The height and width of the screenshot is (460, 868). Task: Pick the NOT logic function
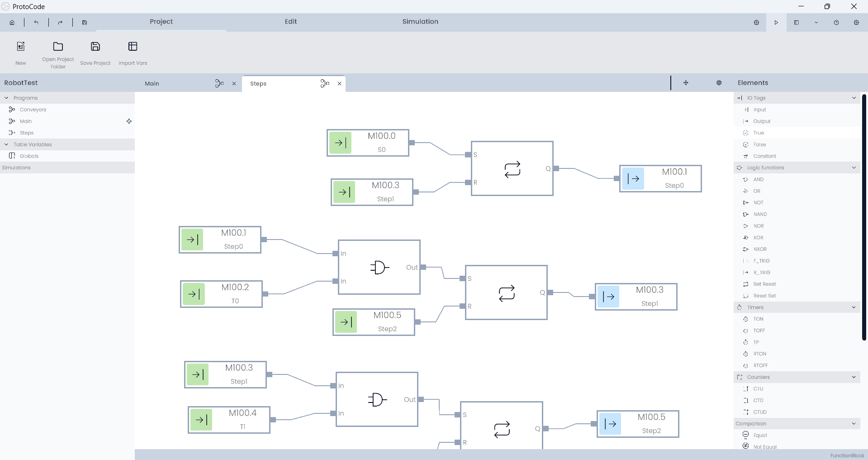click(797, 203)
